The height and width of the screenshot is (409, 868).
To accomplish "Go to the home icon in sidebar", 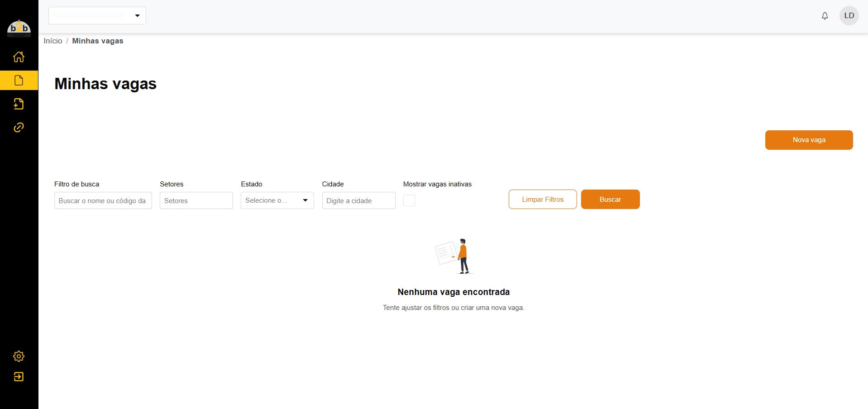I will pos(19,57).
